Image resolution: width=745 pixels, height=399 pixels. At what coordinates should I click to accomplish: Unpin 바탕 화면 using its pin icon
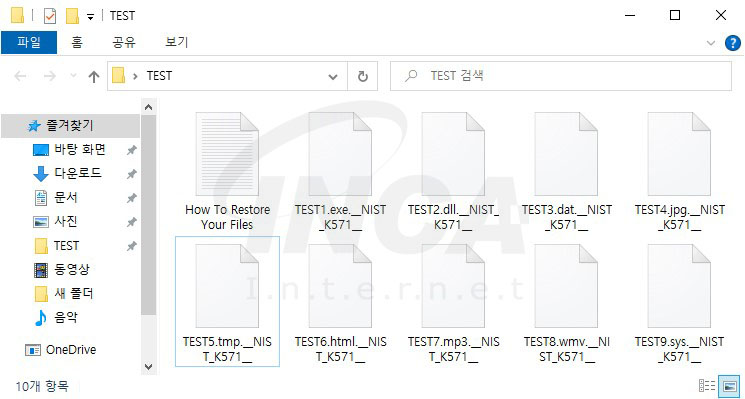point(131,151)
